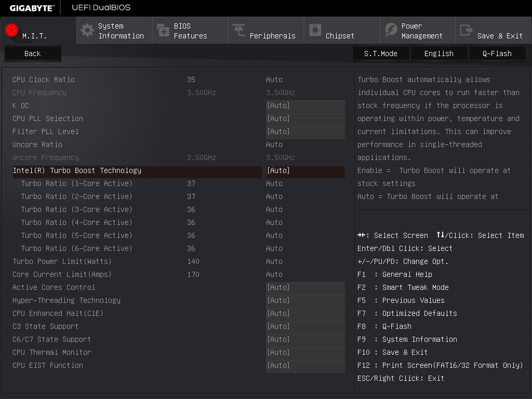Click the Turbo Ratio (6-Core Active) label
532x399 pixels.
pos(76,248)
